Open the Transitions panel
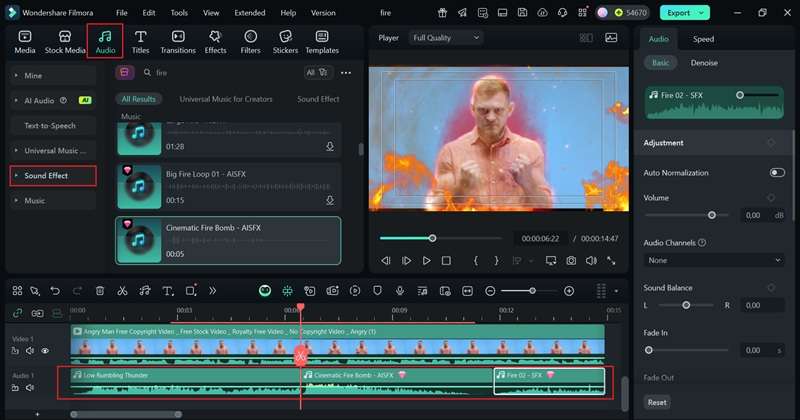The width and height of the screenshot is (800, 420). click(178, 42)
